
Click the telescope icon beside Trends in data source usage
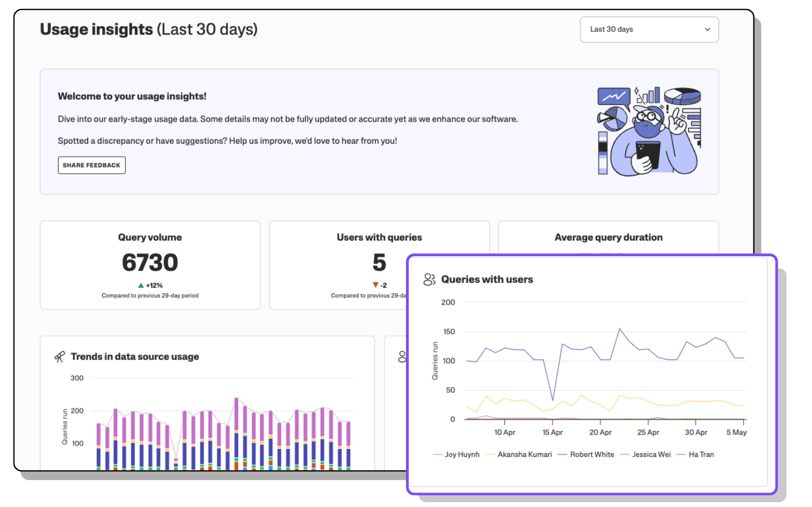[x=60, y=357]
